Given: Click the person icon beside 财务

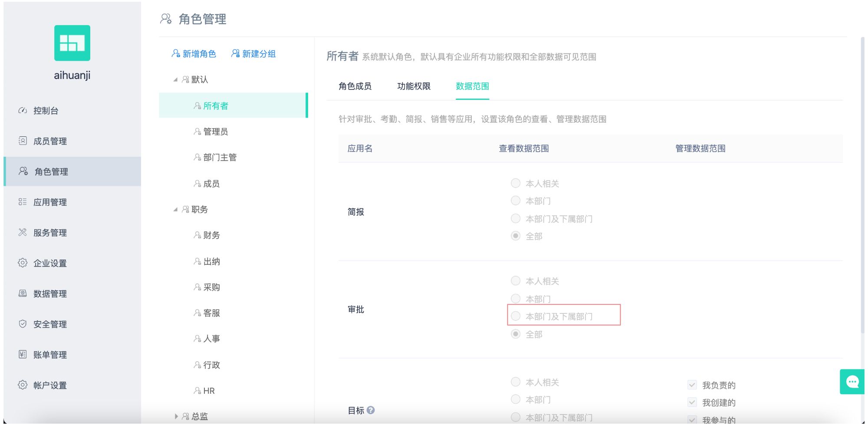Looking at the screenshot, I should [197, 235].
